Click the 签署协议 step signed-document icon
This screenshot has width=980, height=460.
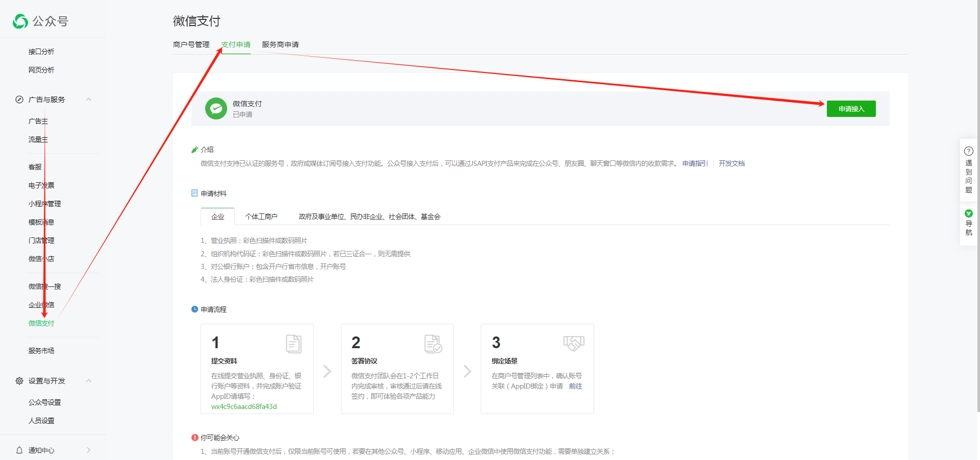tap(433, 344)
